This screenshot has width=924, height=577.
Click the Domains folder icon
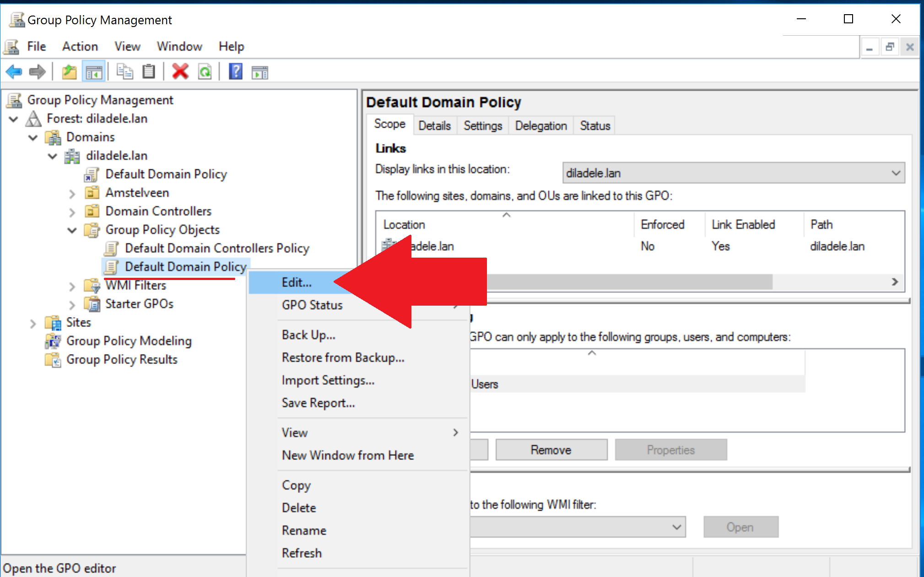pos(53,137)
